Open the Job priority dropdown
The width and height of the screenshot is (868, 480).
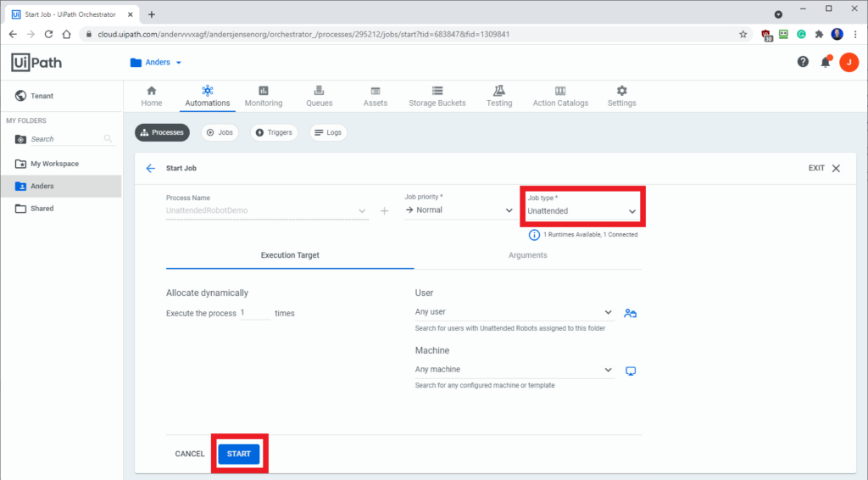coord(459,210)
